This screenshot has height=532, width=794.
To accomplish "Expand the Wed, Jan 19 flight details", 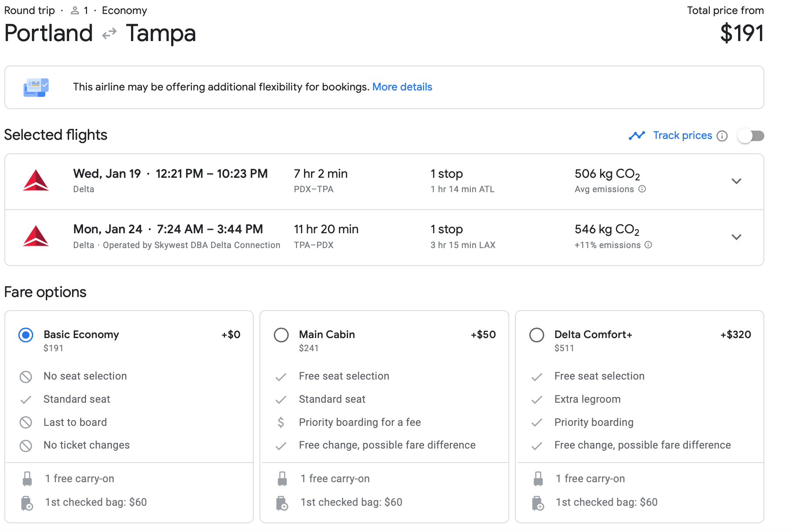I will click(736, 181).
